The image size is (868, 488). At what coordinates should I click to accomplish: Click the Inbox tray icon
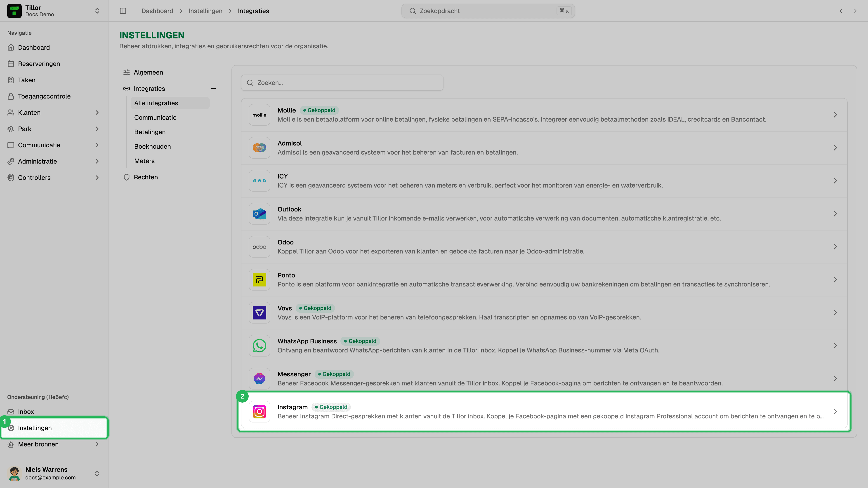[x=11, y=412]
